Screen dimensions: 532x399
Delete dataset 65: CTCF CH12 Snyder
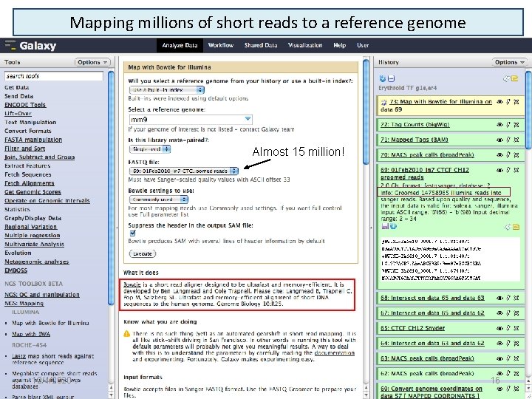(x=516, y=328)
